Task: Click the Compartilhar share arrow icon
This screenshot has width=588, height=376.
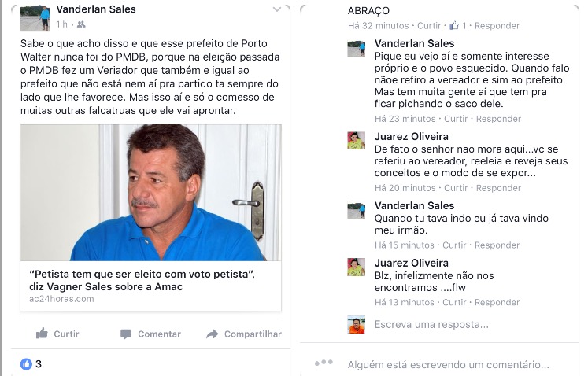Action: point(213,334)
